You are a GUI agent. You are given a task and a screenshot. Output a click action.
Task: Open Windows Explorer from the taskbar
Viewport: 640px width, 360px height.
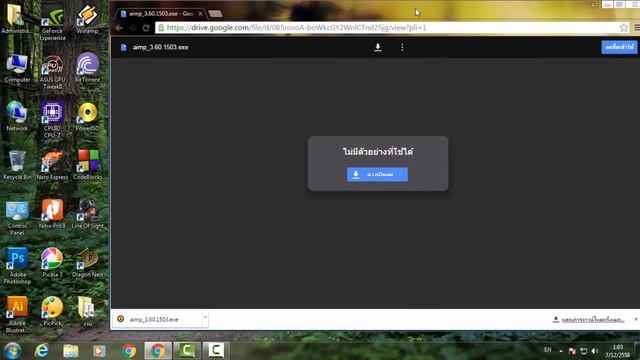[x=71, y=351]
